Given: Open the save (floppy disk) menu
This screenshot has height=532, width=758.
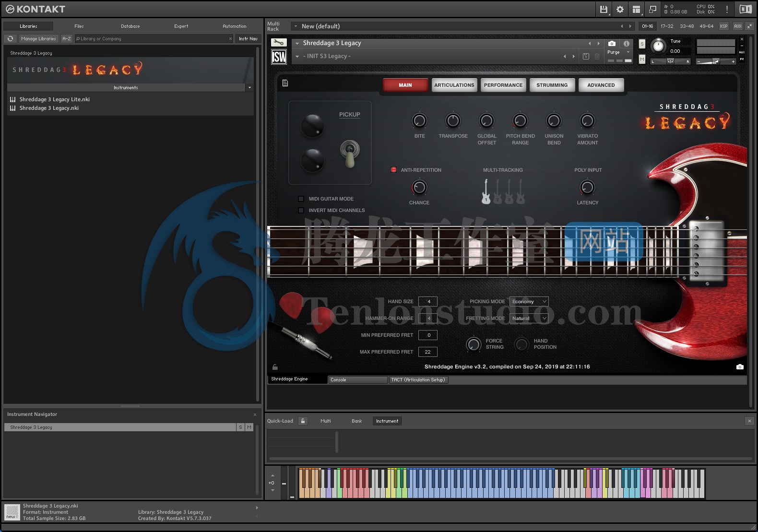Looking at the screenshot, I should coord(604,9).
